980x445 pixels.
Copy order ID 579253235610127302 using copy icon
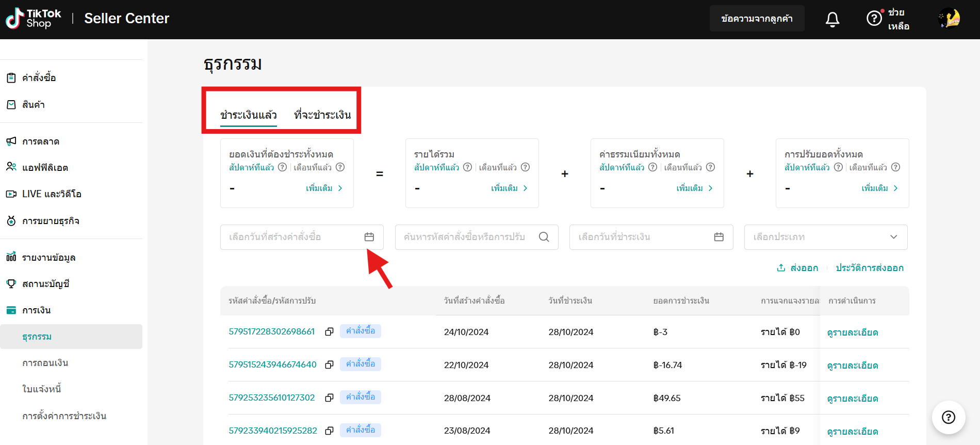pyautogui.click(x=329, y=398)
